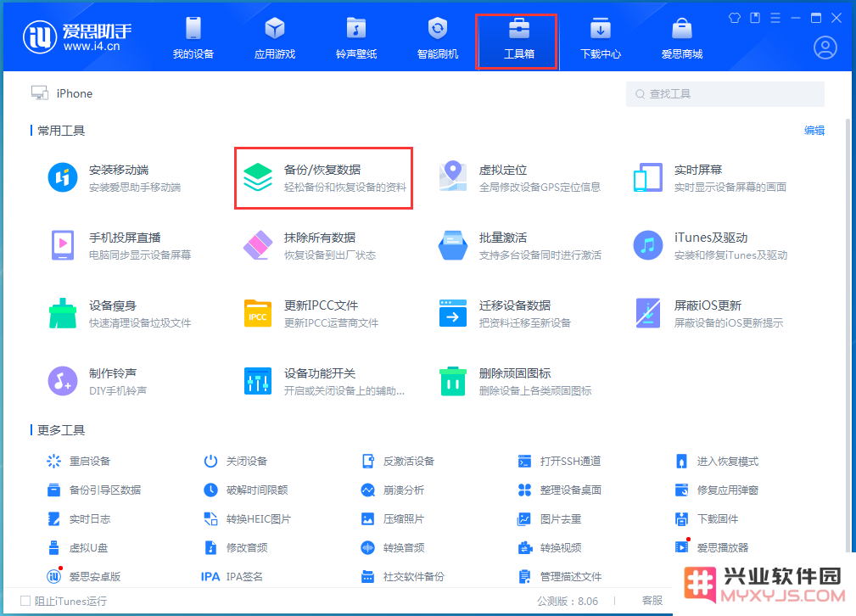Viewport: 856px width, 616px height.
Task: Open 更新IPCC文件 tool
Action: tap(311, 313)
